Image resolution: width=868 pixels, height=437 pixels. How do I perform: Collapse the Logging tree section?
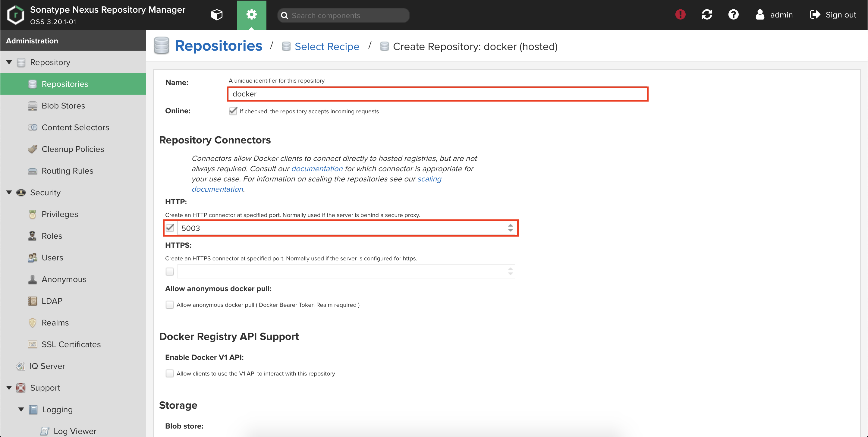pos(21,409)
